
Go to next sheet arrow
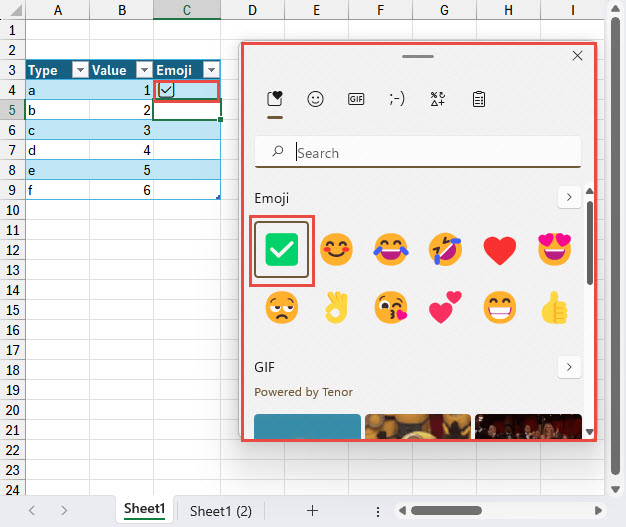click(64, 511)
